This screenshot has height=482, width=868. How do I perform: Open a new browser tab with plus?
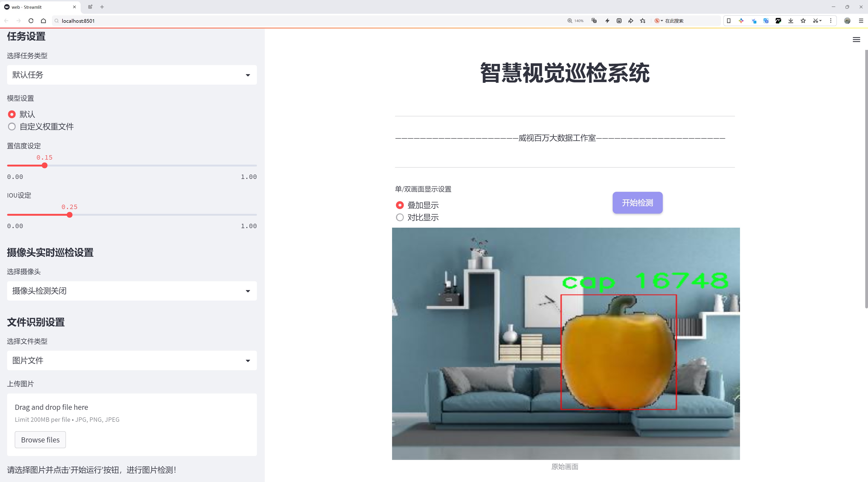click(x=102, y=7)
